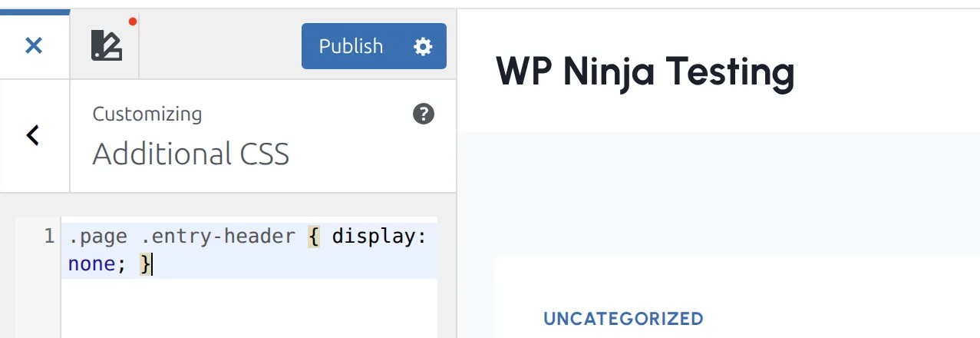Close the Customizer with the X icon
The width and height of the screenshot is (980, 338).
34,46
